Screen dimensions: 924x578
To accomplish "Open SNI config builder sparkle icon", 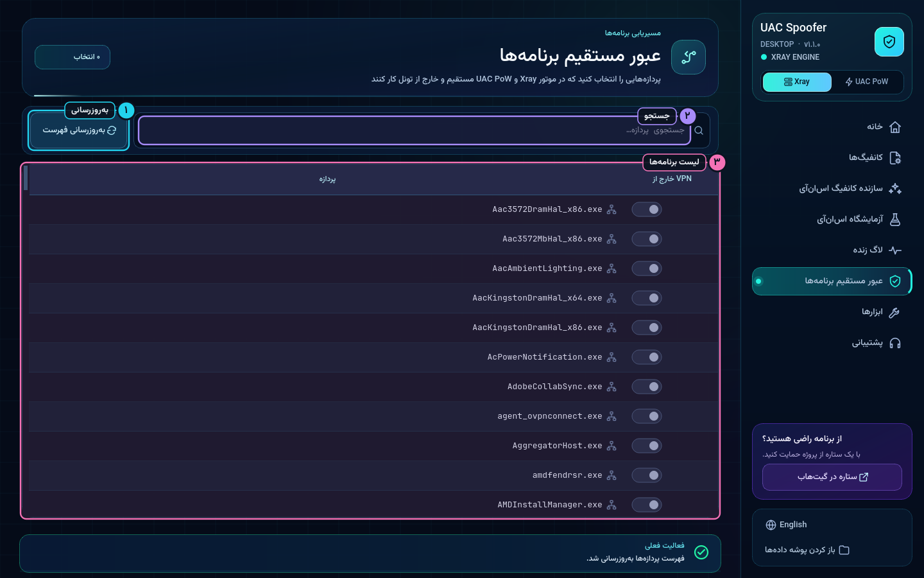I will pos(895,189).
